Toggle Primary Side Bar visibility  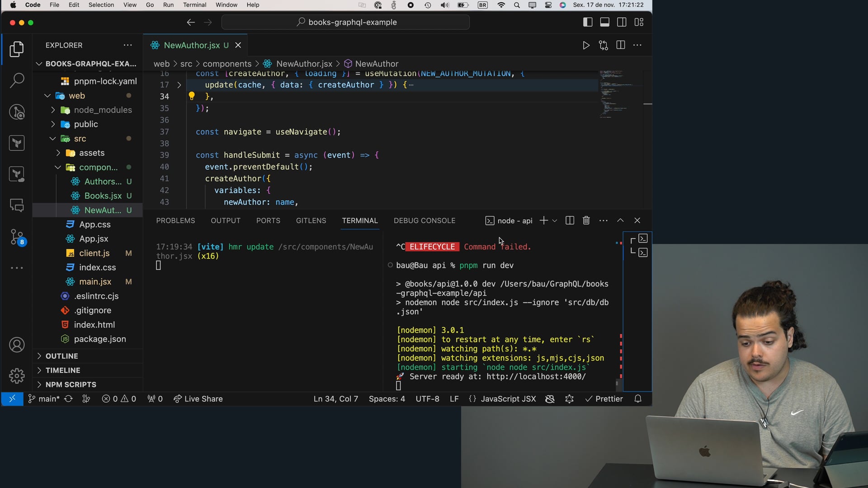point(588,22)
